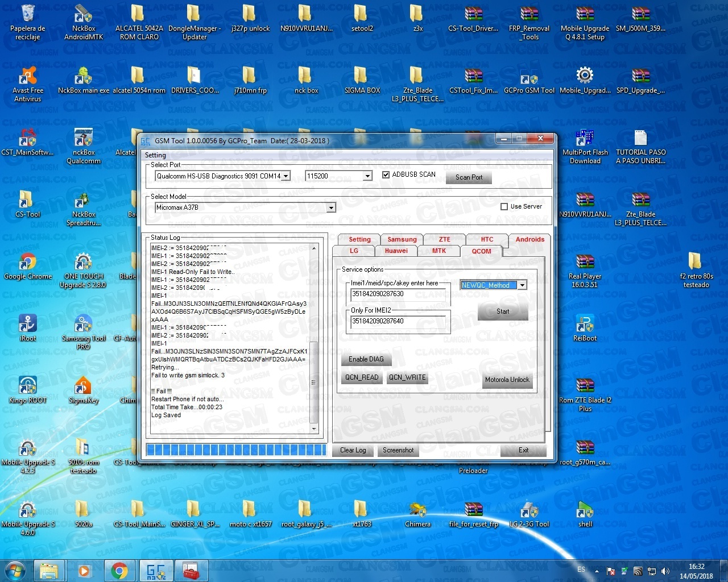The height and width of the screenshot is (582, 728).
Task: Open Chrome from the taskbar
Action: click(x=119, y=570)
